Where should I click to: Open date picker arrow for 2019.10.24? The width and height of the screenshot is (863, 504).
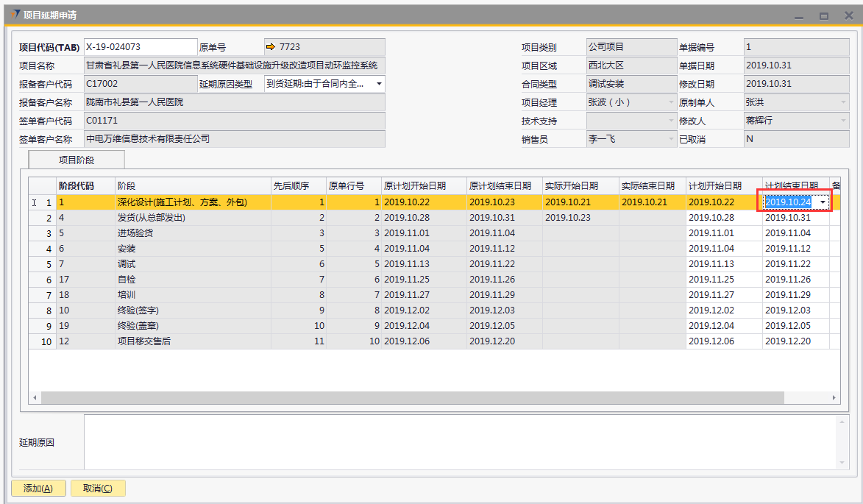click(x=823, y=202)
